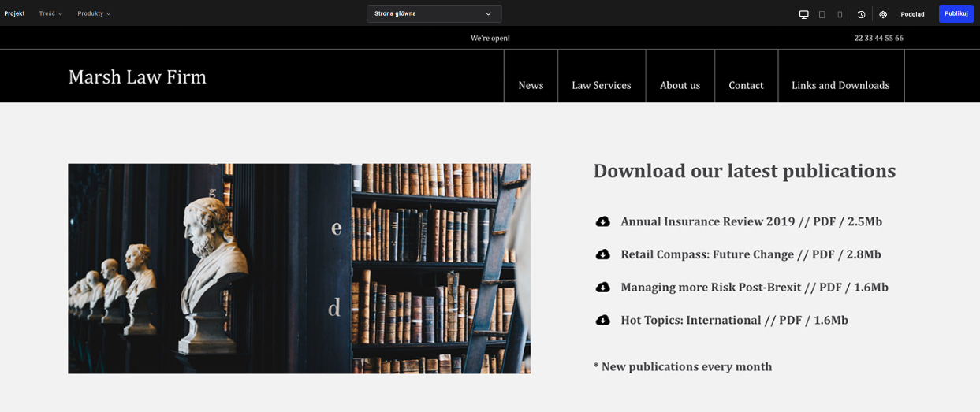Image resolution: width=980 pixels, height=412 pixels.
Task: Open the Strona główna page selector
Action: pos(434,13)
